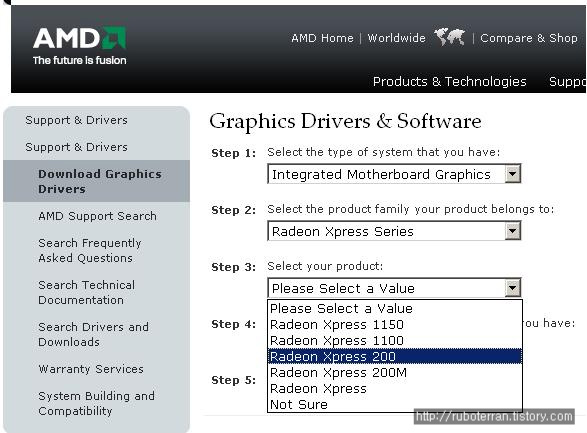Screen dimensions: 587x433
Task: Choose Radeon Xpress 1100 option
Action: pos(395,341)
